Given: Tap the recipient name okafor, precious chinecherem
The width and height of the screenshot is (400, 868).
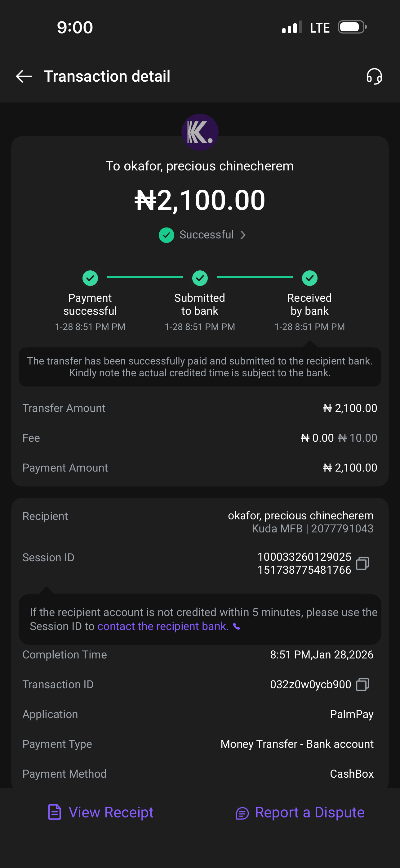Looking at the screenshot, I should [300, 516].
